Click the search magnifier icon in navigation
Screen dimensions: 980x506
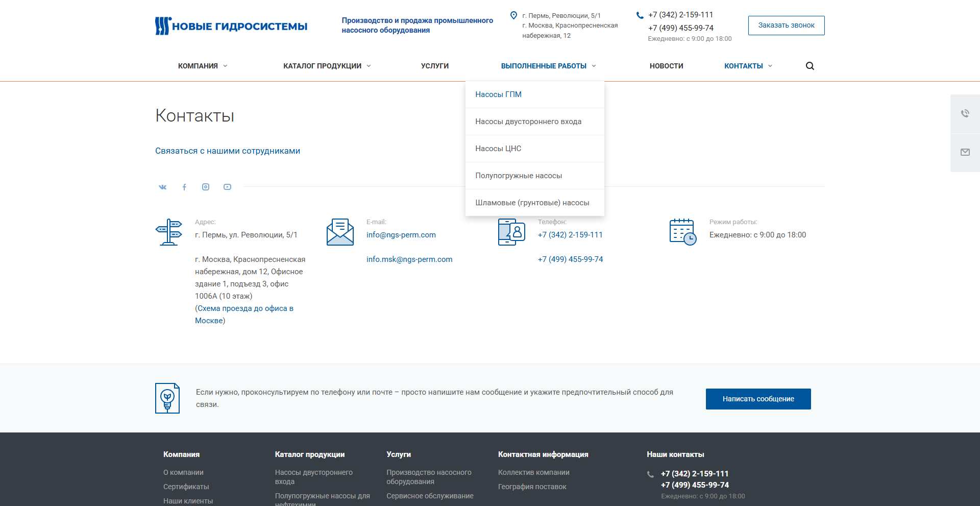810,66
